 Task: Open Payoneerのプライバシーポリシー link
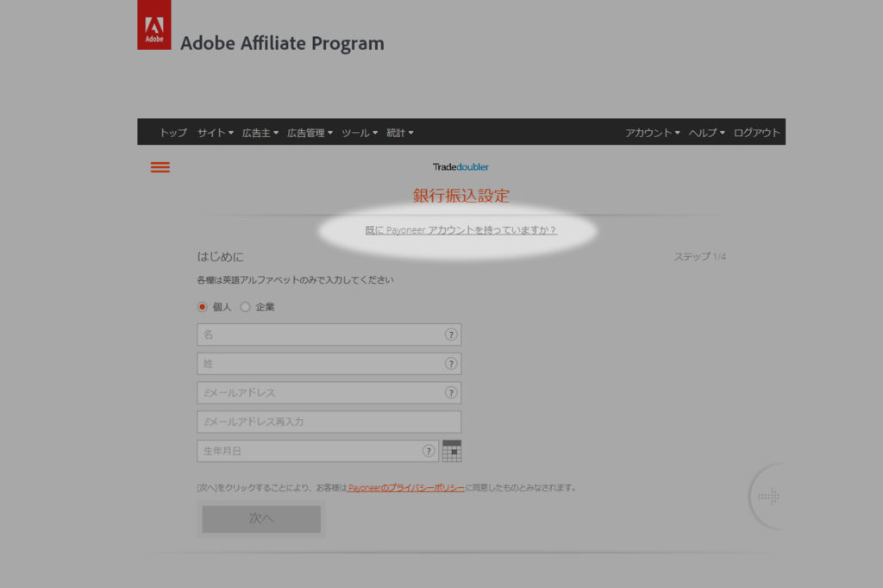[406, 488]
